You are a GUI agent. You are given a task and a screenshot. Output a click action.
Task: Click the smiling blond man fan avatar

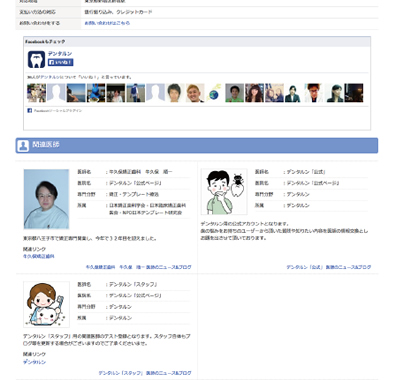tap(195, 93)
